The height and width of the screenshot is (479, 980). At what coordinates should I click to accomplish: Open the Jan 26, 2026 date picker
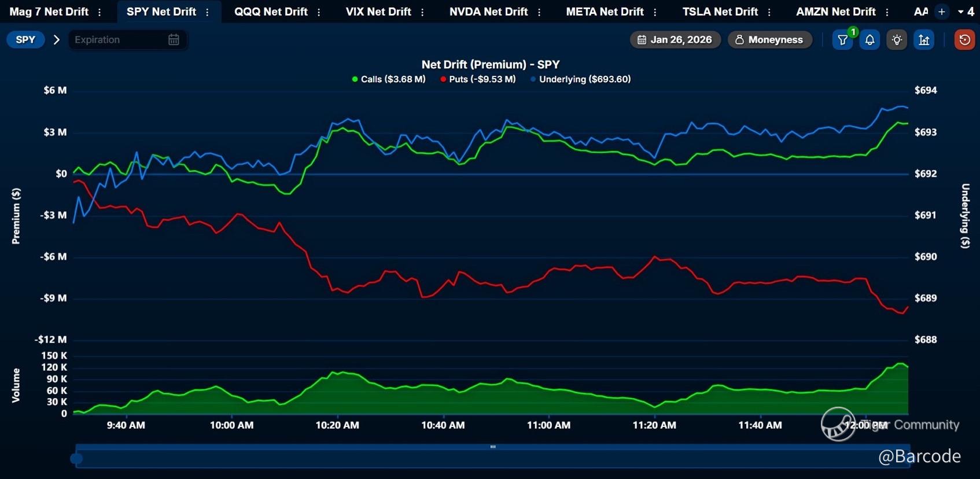pyautogui.click(x=675, y=39)
